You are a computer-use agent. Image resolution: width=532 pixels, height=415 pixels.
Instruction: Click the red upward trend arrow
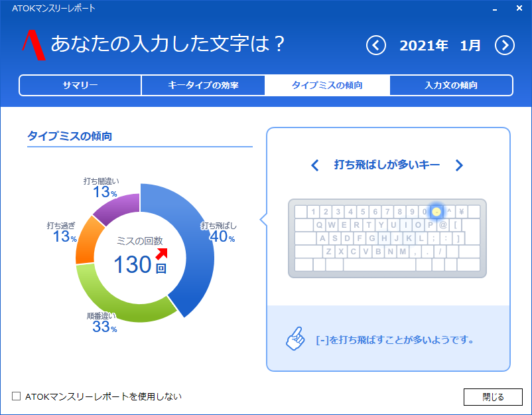click(x=161, y=254)
